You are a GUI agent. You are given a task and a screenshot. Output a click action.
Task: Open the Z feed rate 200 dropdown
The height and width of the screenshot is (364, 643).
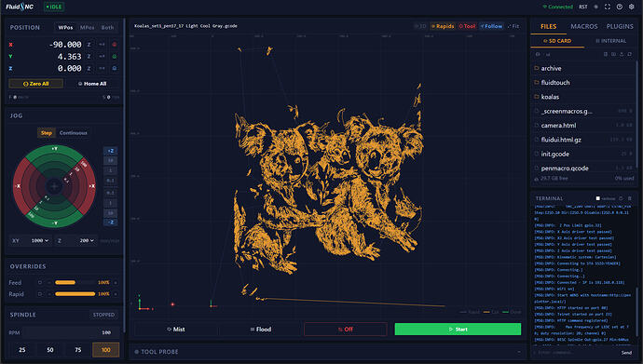[x=87, y=240]
